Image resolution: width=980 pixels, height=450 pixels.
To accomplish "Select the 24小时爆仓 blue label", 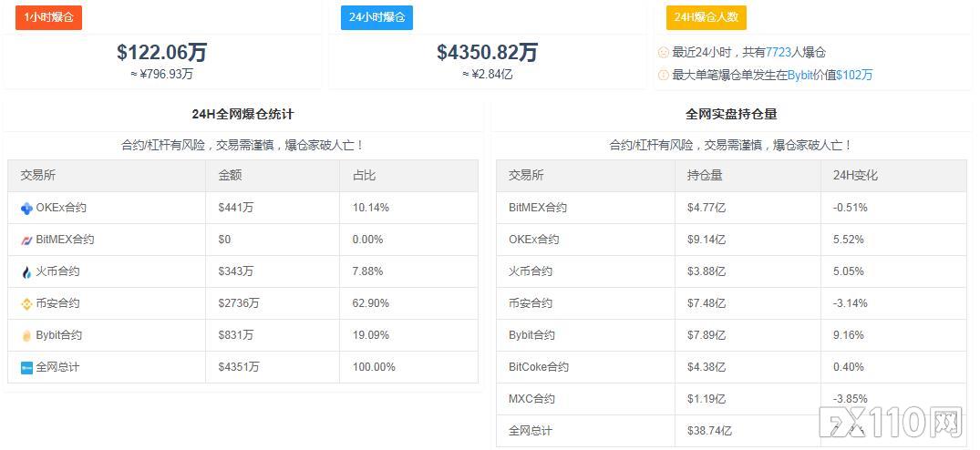I will click(377, 17).
